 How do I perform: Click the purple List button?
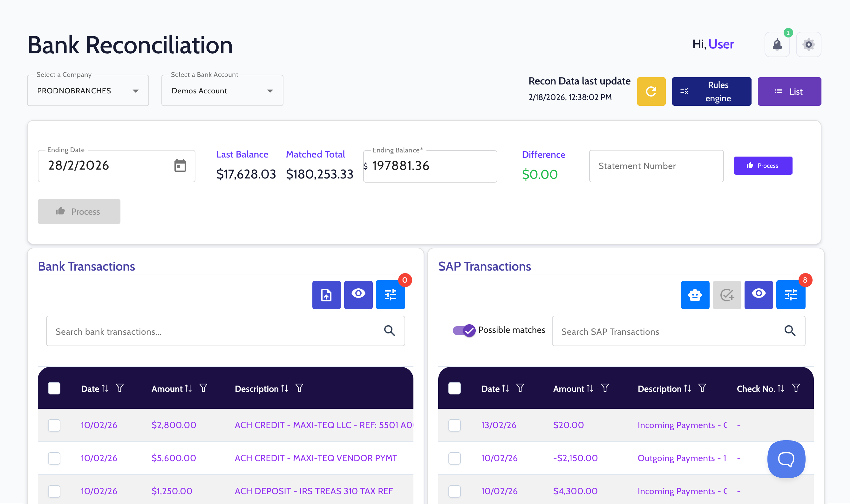790,91
